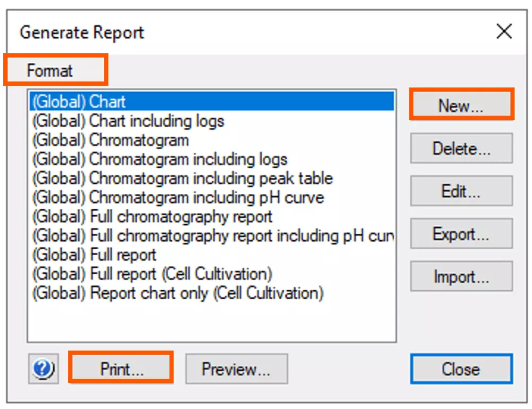532x409 pixels.
Task: Click the Import... button
Action: (x=461, y=277)
